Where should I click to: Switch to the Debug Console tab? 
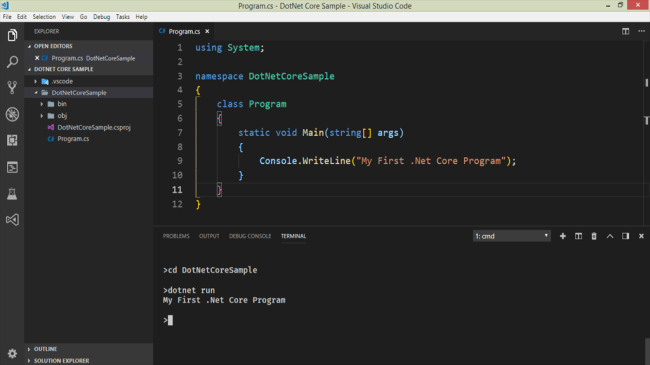click(x=250, y=236)
